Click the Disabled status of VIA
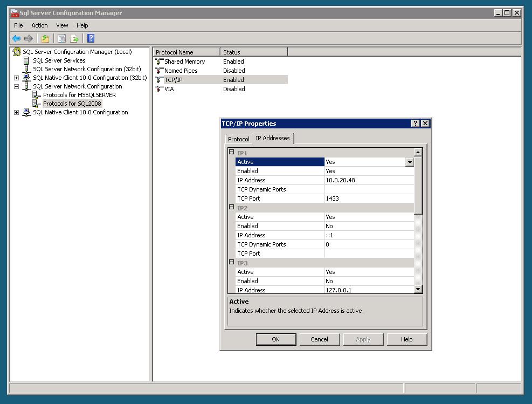This screenshot has height=404, width=532. pyautogui.click(x=234, y=89)
